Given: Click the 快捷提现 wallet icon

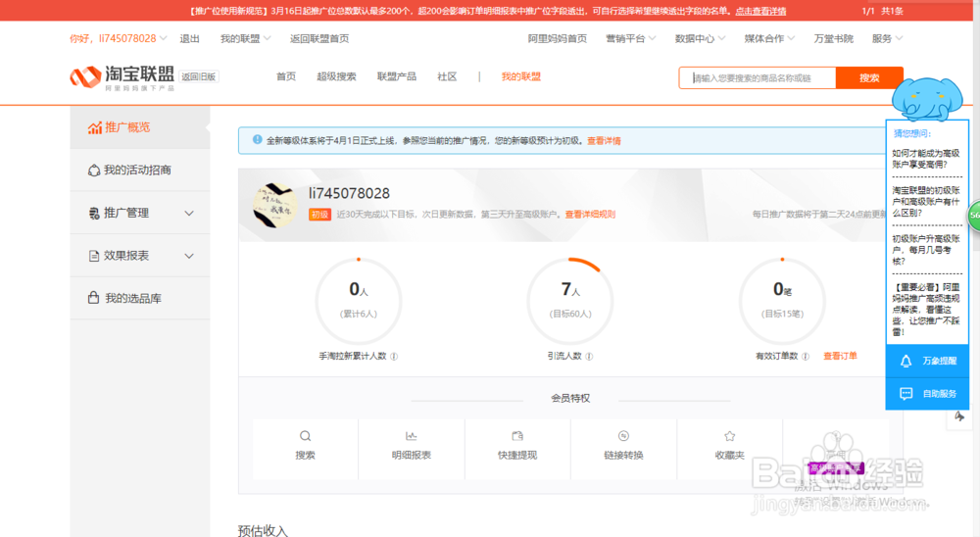Looking at the screenshot, I should coord(517,436).
